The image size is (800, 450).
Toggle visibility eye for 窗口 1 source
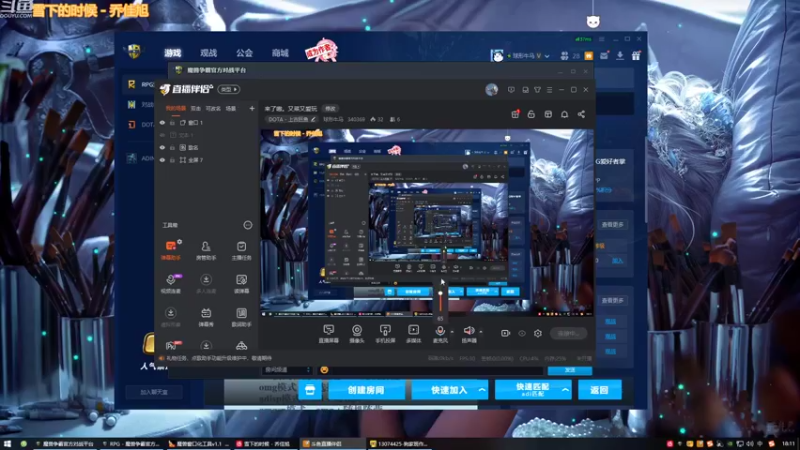[162, 123]
